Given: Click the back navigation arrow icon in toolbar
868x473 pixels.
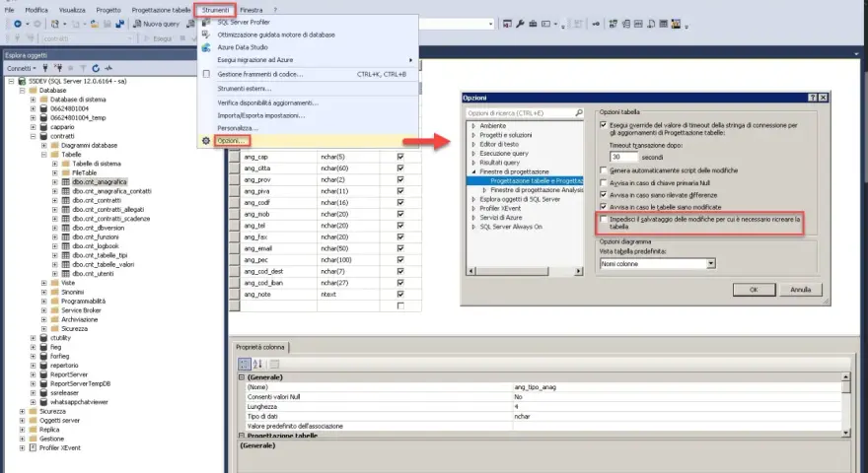Looking at the screenshot, I should pyautogui.click(x=17, y=24).
